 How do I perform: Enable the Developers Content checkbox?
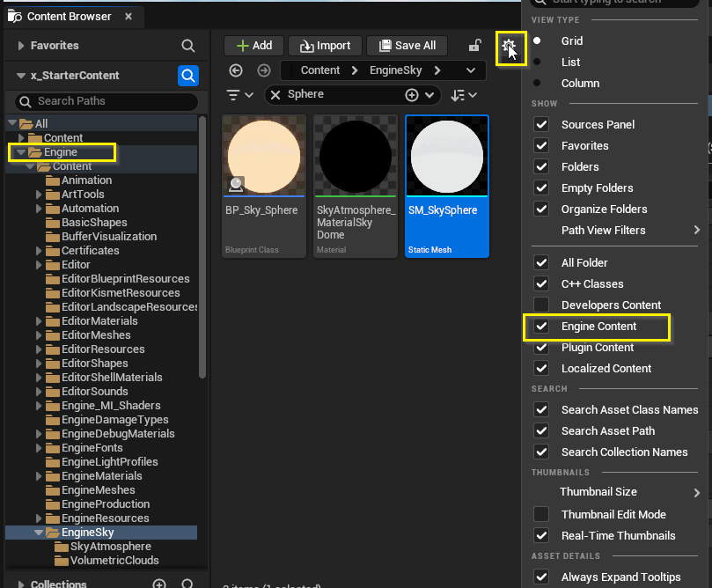(542, 305)
